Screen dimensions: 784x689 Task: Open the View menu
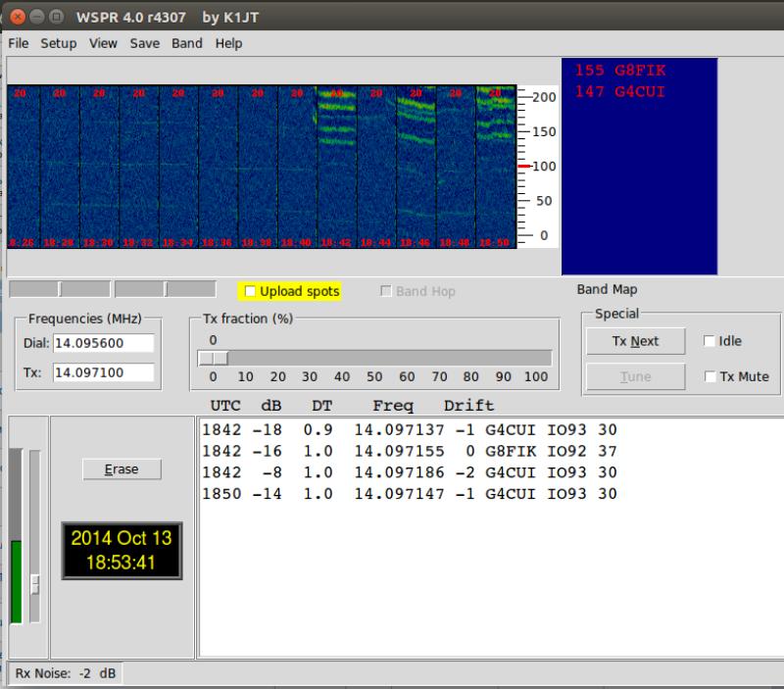(x=103, y=43)
